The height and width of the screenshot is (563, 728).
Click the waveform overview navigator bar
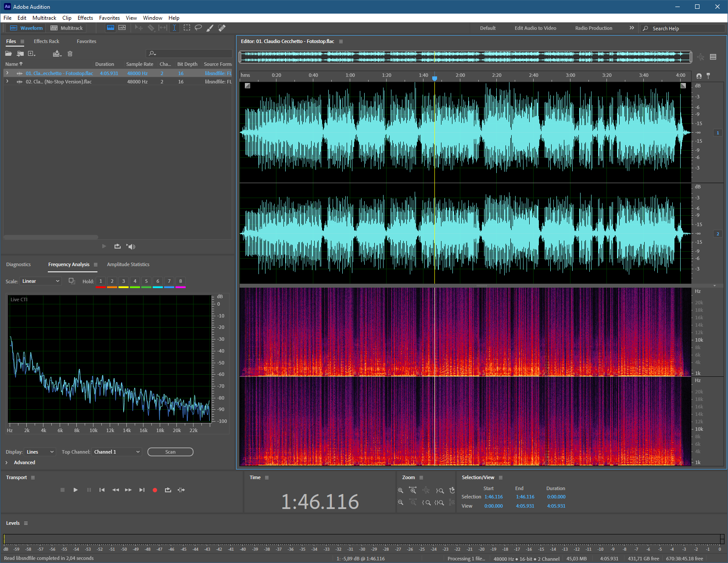(465, 57)
